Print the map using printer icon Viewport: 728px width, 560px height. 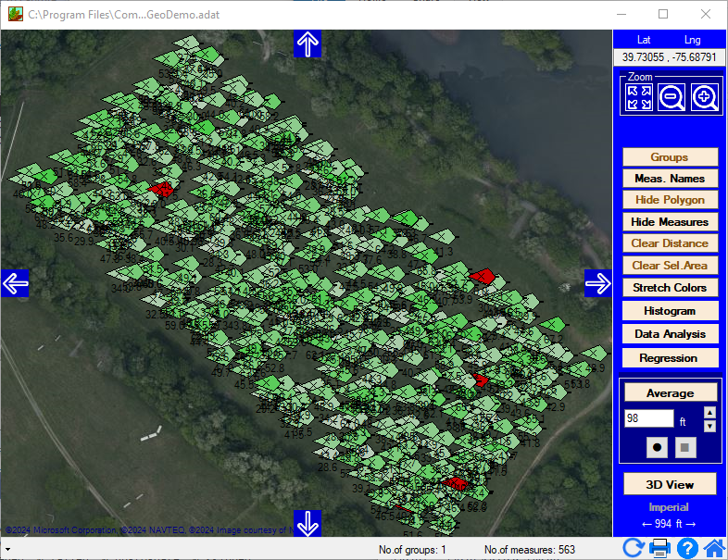[659, 548]
